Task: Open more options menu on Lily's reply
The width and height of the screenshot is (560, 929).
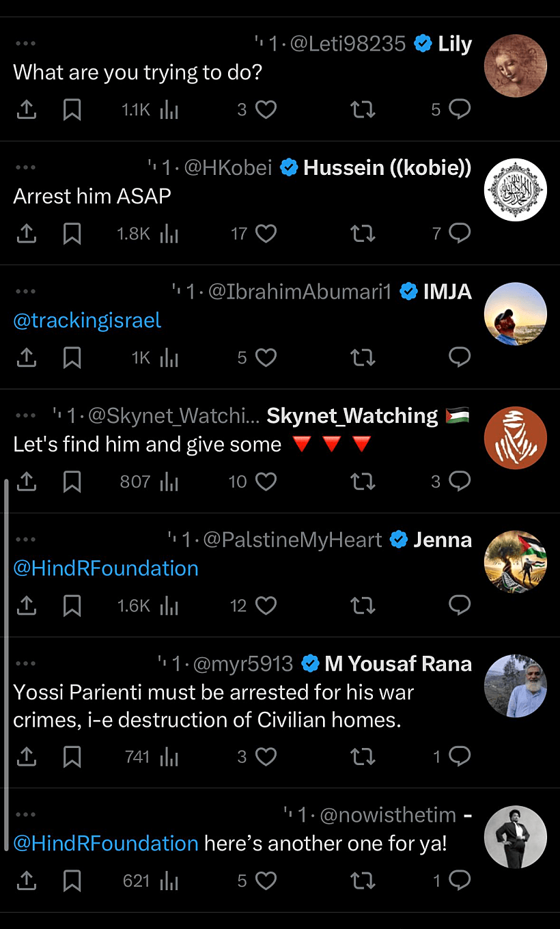Action: (25, 43)
